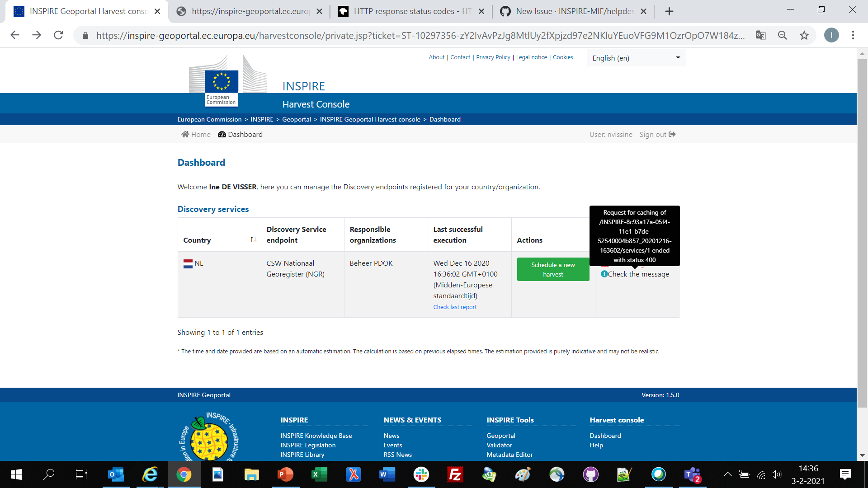Click the zoom/search icon in the browser toolbar
Viewport: 868px width, 488px height.
point(783,35)
